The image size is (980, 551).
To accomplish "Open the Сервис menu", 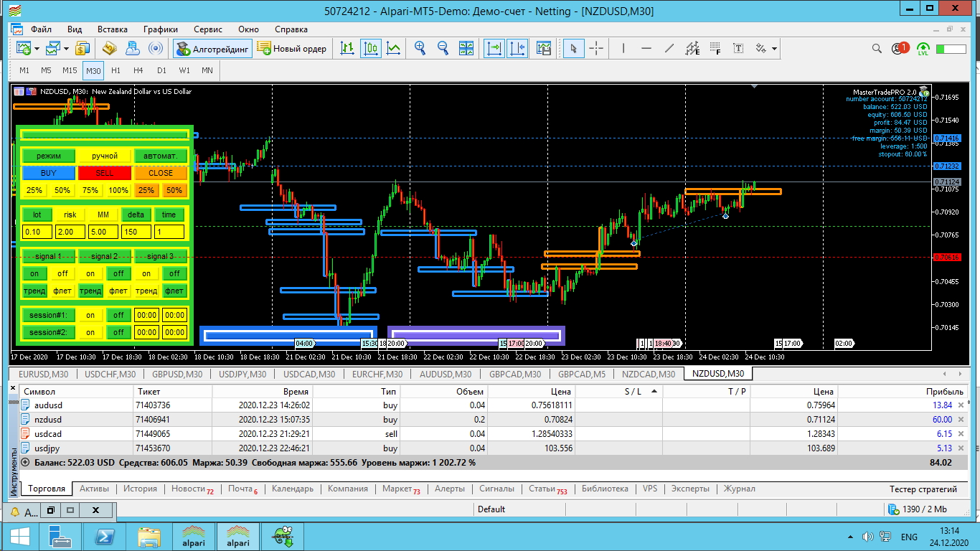I will click(208, 29).
